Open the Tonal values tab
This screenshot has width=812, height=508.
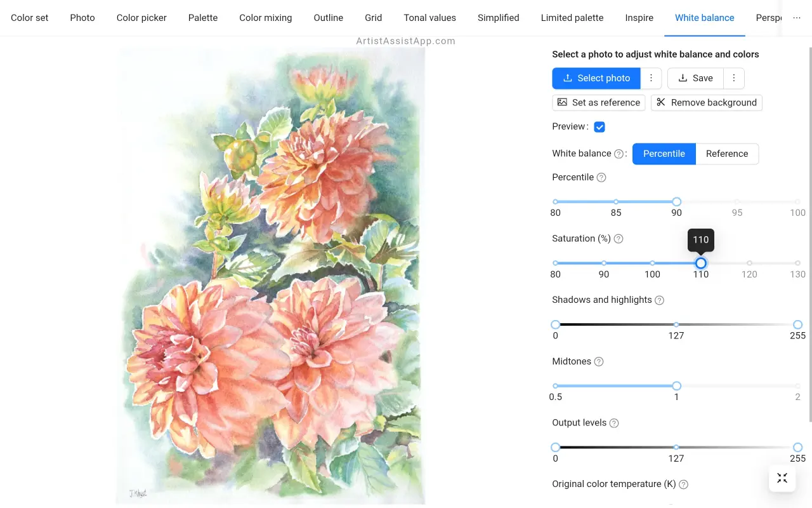(429, 18)
